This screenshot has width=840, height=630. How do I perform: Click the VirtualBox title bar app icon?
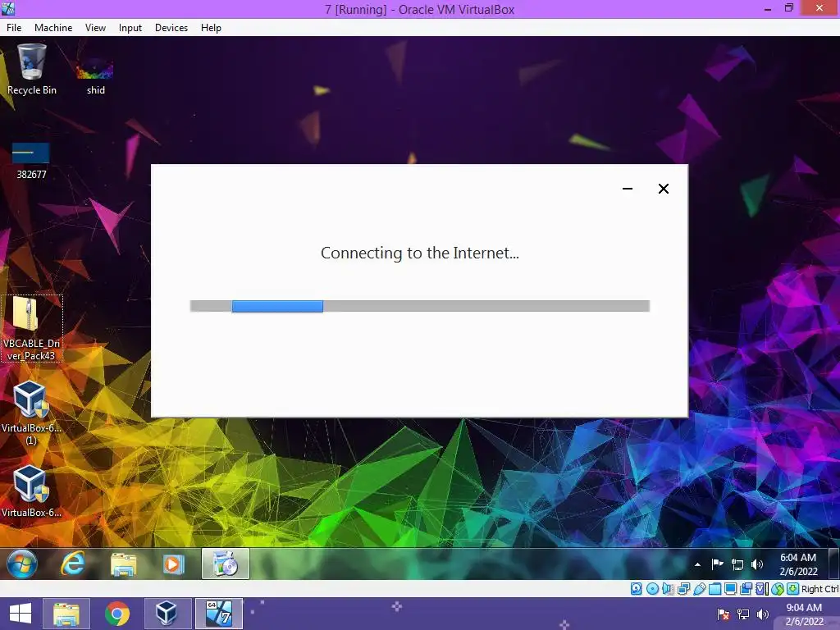coord(8,8)
